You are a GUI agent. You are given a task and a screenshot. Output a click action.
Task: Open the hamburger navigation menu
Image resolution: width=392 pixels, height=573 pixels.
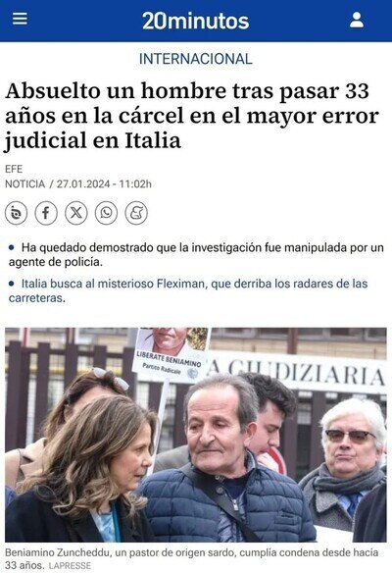coord(20,19)
